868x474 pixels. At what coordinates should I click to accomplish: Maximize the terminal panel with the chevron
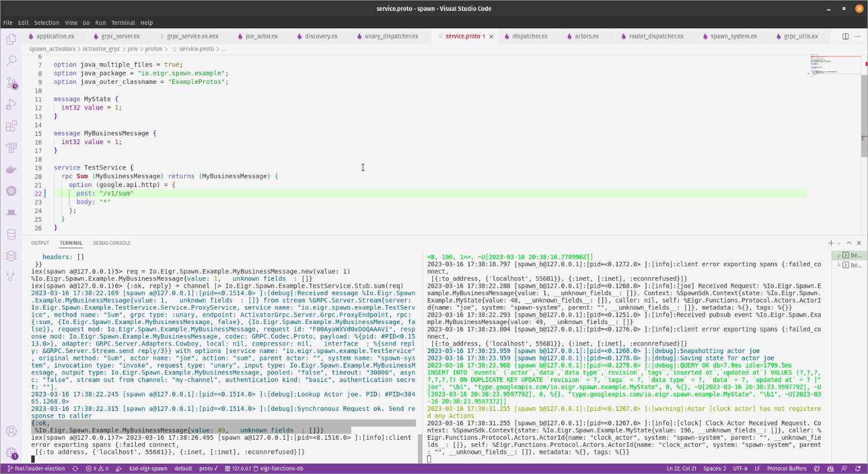tap(849, 243)
